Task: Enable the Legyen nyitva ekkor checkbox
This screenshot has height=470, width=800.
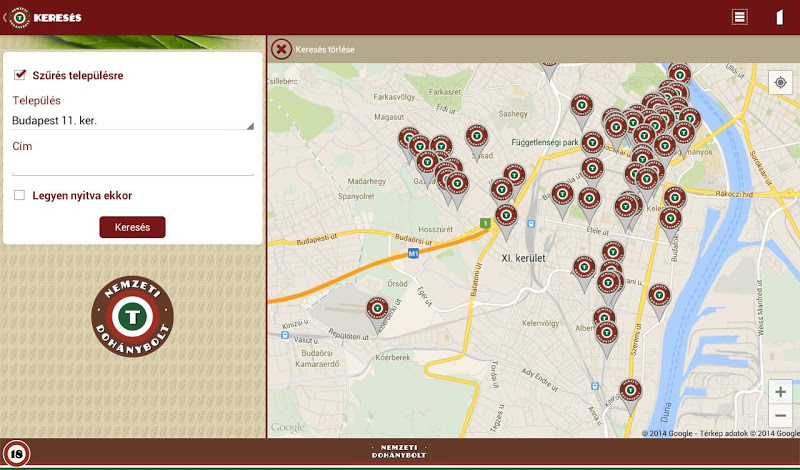Action: (x=19, y=195)
